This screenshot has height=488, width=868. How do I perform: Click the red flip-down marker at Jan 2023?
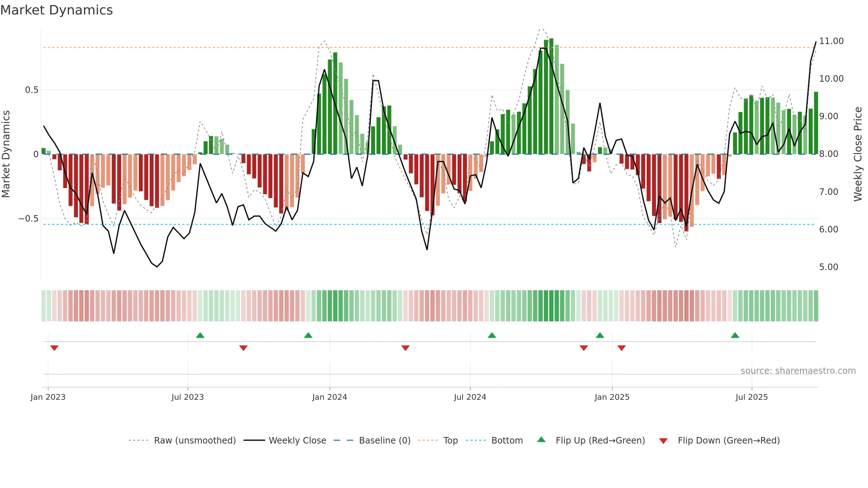(54, 348)
